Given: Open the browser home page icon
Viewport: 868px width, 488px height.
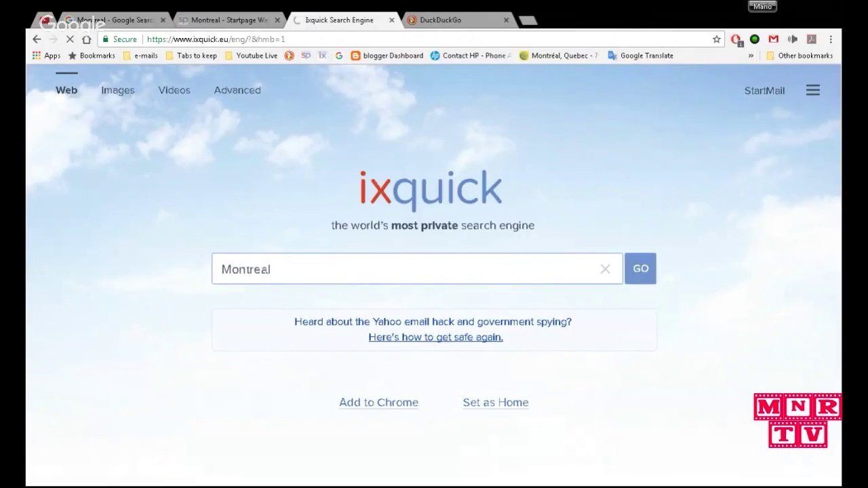Looking at the screenshot, I should tap(86, 39).
